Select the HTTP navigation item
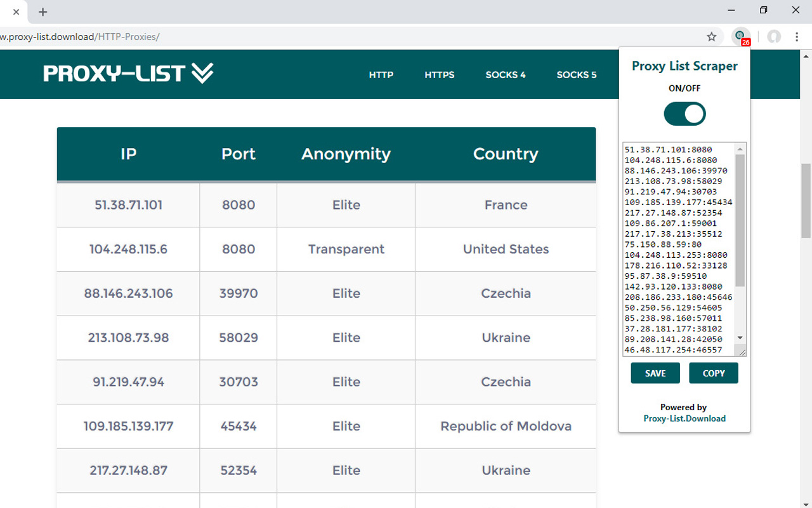The image size is (812, 508). pos(381,75)
